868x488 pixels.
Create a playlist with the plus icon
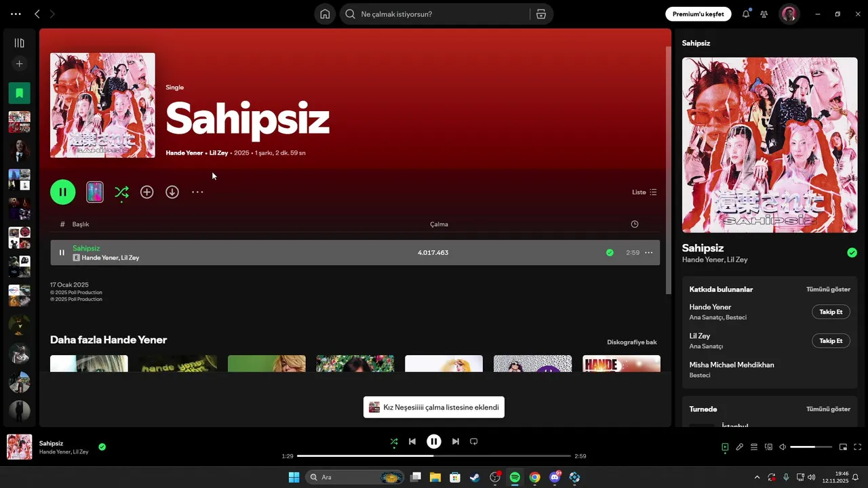coord(19,64)
